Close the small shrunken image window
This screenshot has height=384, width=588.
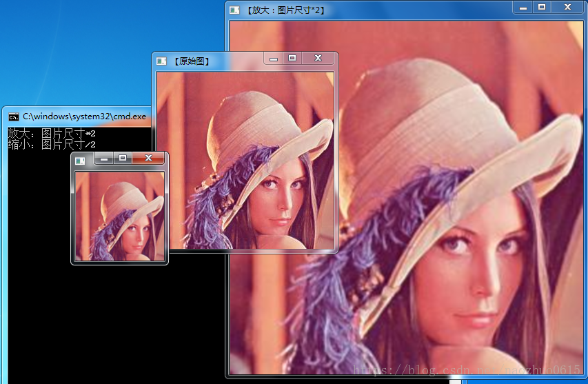click(x=148, y=159)
